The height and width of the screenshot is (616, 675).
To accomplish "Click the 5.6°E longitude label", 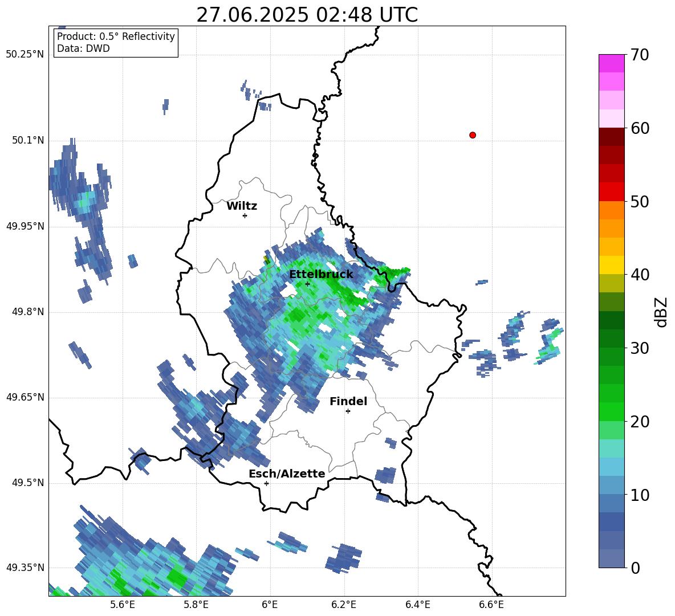I will click(122, 605).
